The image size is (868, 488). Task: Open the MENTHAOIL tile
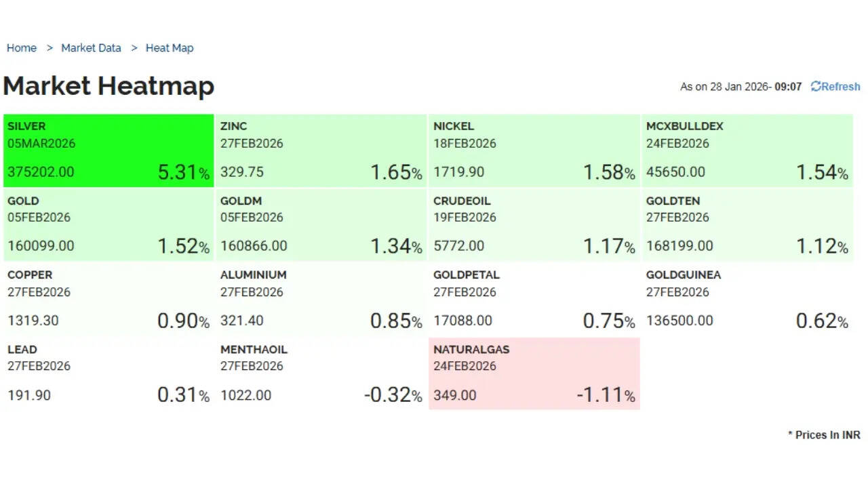click(x=321, y=373)
